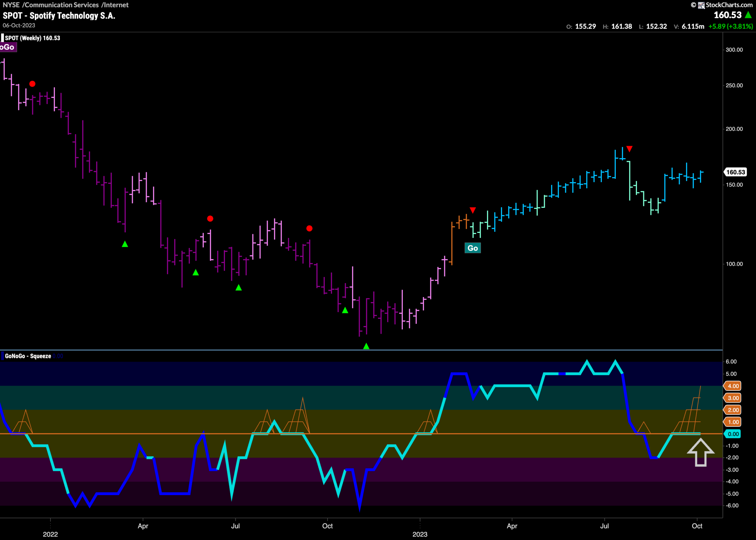
Task: Click the 160.53 current price tag on axis
Action: [735, 172]
